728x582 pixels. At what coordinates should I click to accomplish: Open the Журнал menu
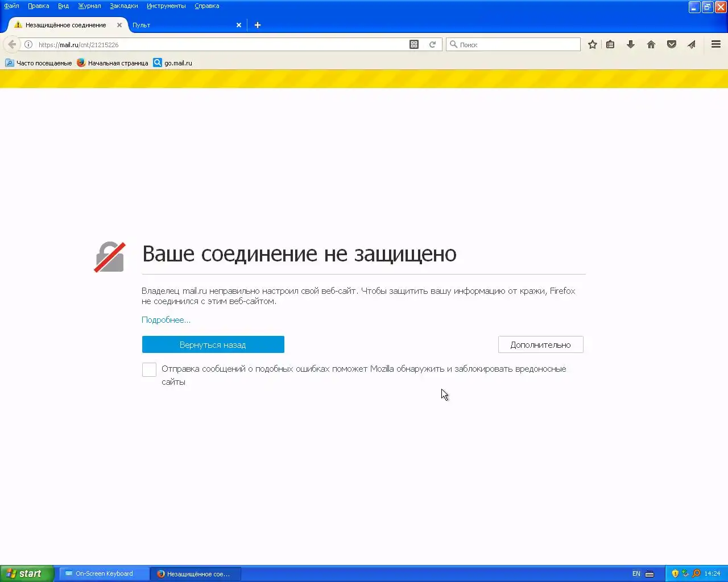click(x=89, y=6)
